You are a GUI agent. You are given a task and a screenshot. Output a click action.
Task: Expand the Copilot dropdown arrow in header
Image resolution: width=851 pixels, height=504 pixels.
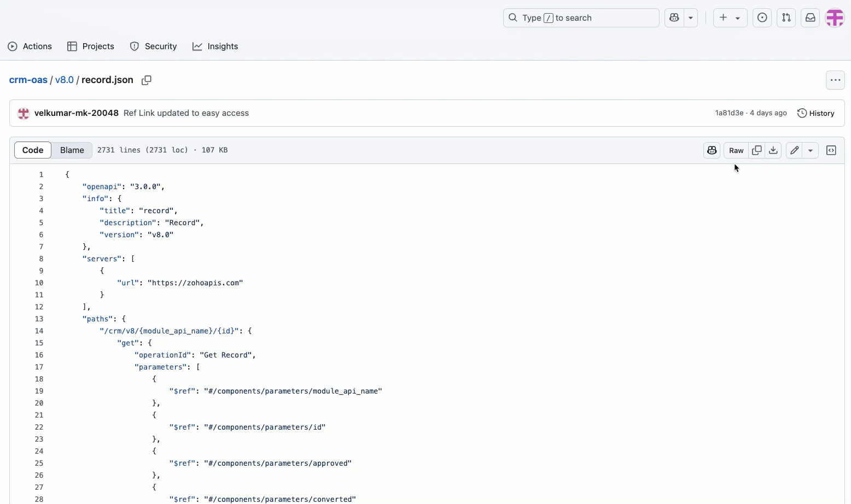(x=691, y=18)
